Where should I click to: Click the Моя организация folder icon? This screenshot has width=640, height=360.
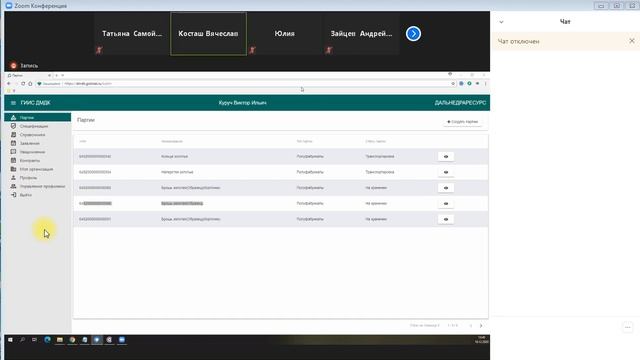[13, 169]
